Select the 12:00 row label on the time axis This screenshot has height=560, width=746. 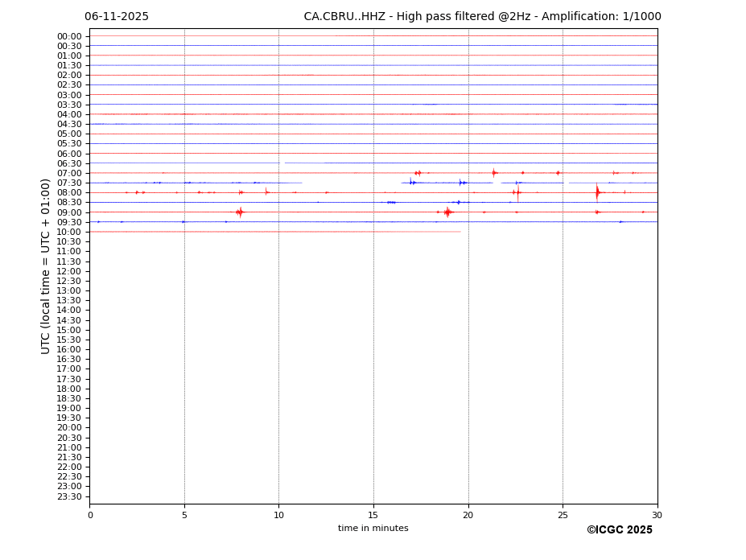click(x=69, y=271)
